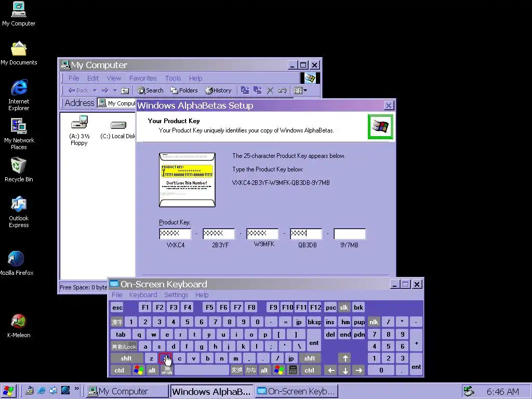This screenshot has width=532, height=399.
Task: Click the left Windows logo key on keyboard
Action: click(138, 370)
